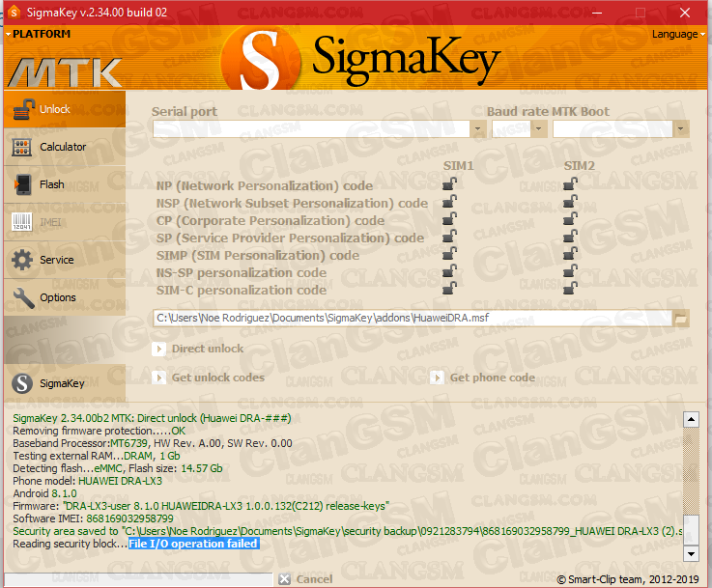Click the Smart-Clip team copyright text

point(628,579)
